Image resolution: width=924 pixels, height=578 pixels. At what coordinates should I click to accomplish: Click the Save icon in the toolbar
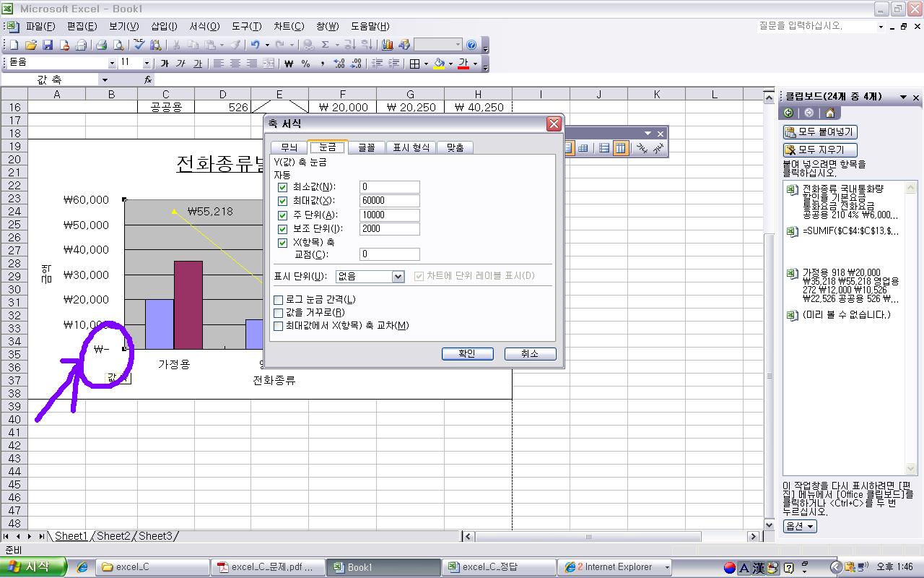[48, 45]
